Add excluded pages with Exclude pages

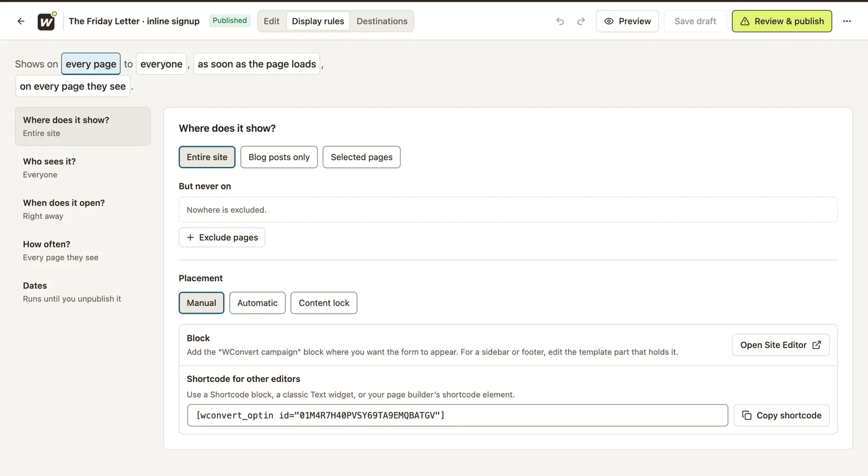tap(222, 237)
